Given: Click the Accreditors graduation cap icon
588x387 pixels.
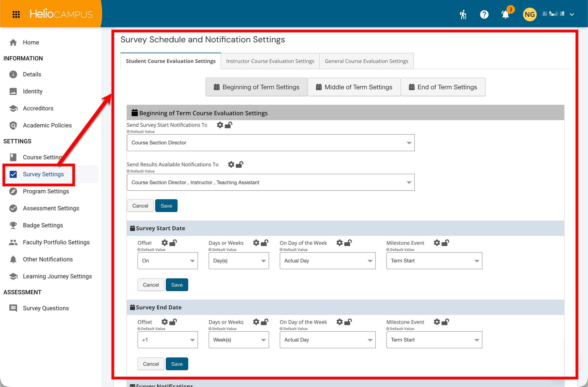Looking at the screenshot, I should (x=13, y=108).
